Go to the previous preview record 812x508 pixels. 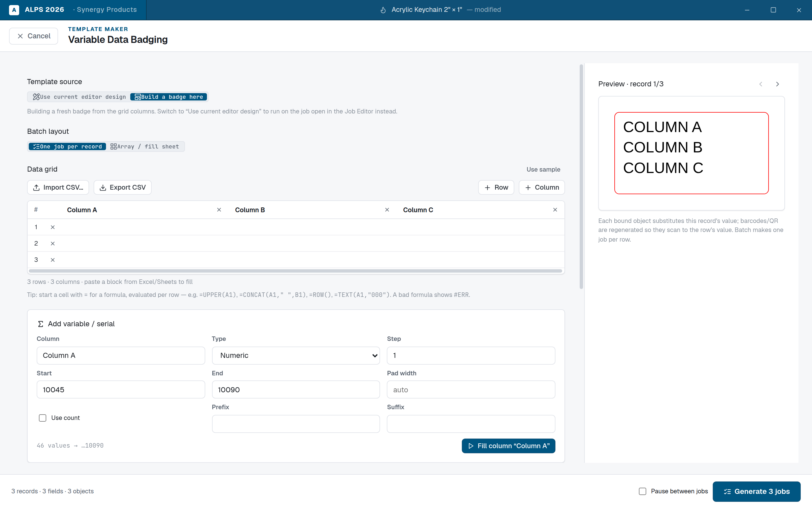pos(761,84)
